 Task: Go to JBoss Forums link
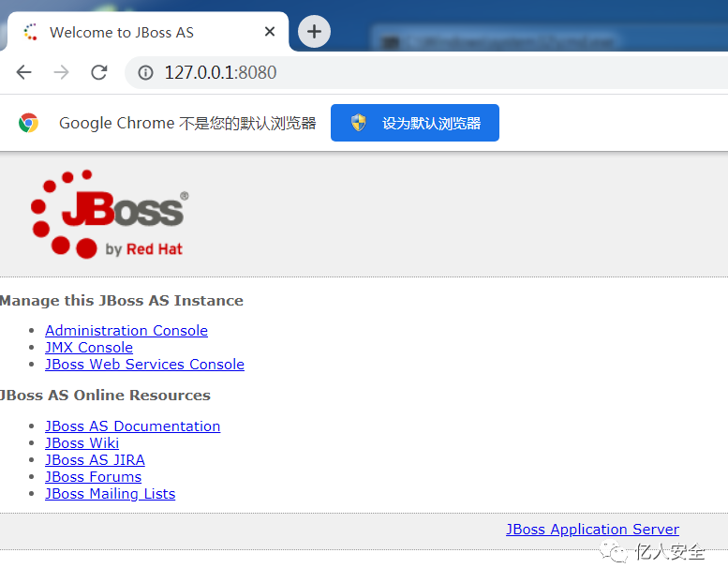click(x=93, y=477)
